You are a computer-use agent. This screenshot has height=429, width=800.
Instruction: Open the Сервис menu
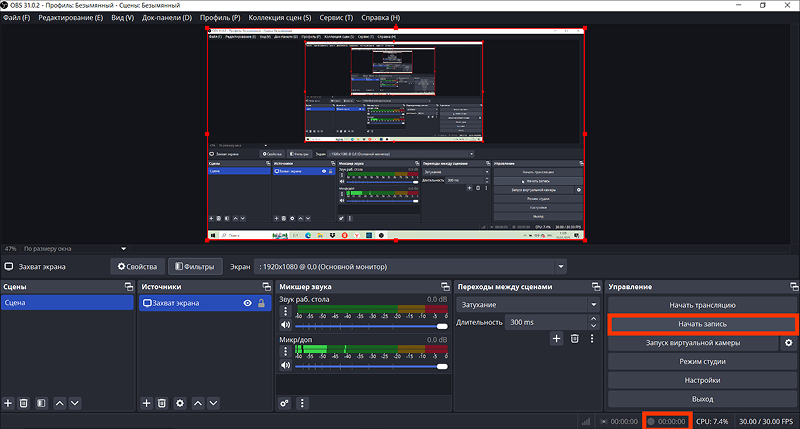pos(336,17)
